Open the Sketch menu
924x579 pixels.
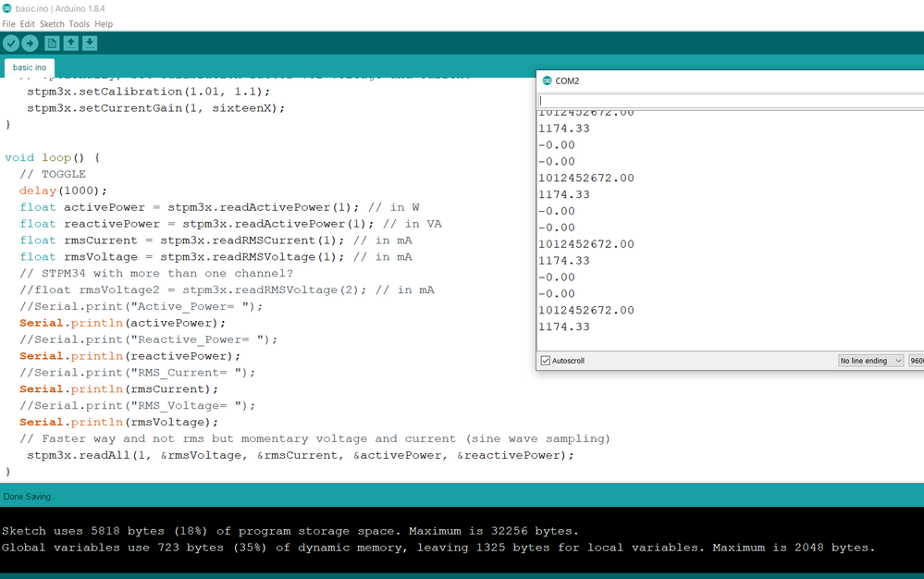[52, 24]
